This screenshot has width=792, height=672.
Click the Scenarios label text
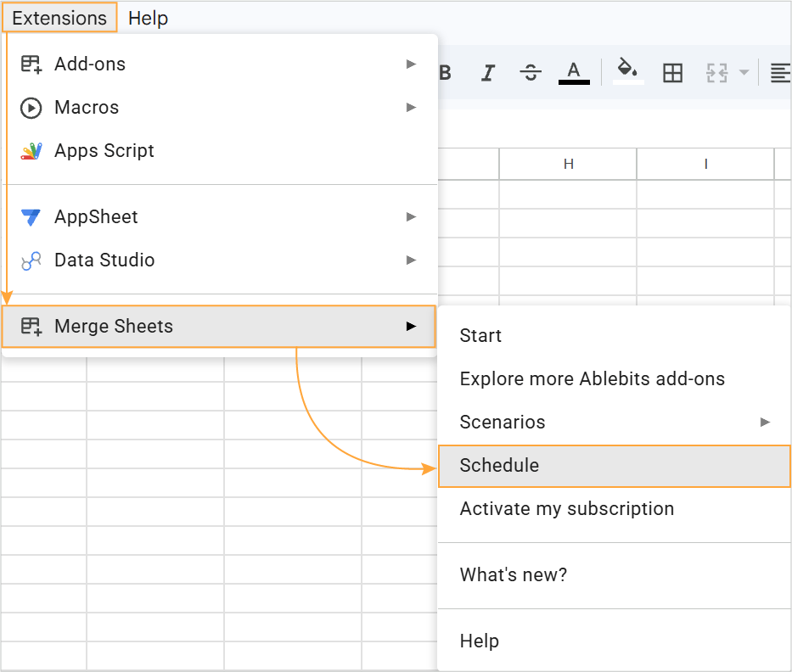[x=503, y=422]
